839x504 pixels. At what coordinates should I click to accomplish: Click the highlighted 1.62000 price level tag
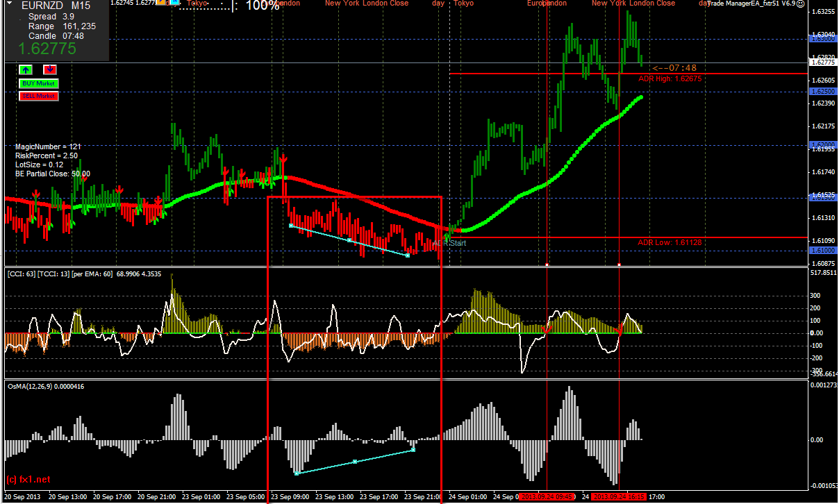(823, 144)
